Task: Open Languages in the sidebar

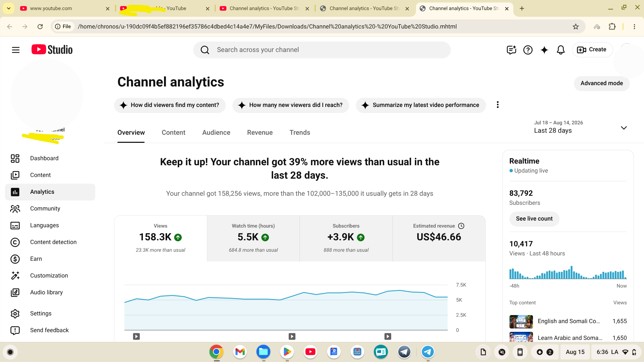Action: coord(50,225)
